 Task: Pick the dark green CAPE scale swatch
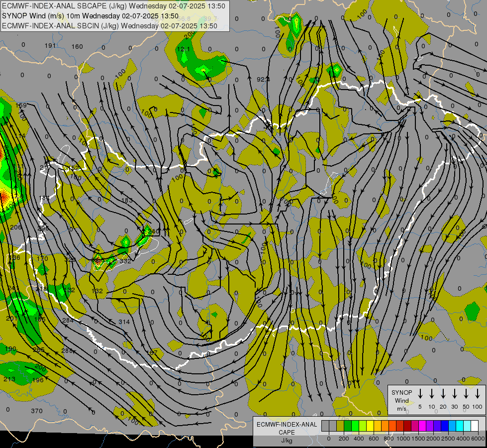(348, 426)
